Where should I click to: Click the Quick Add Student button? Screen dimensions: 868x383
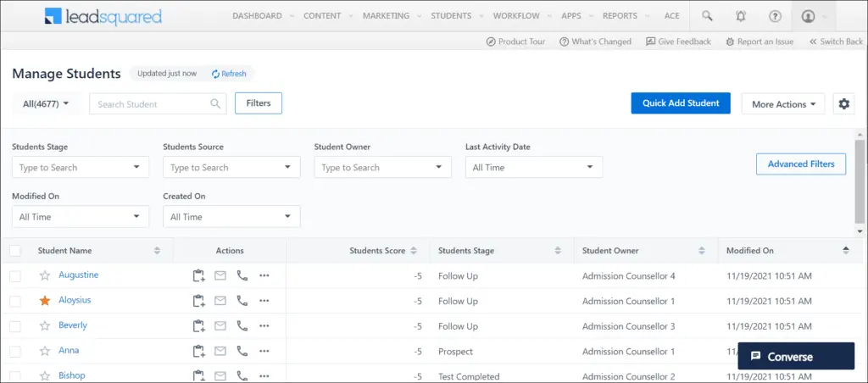point(681,103)
